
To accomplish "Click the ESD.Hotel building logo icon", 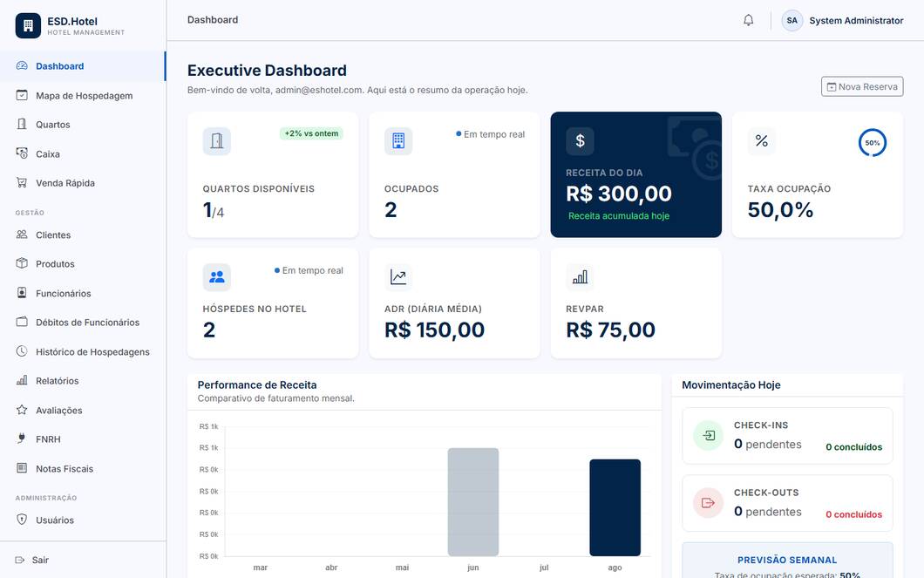I will pyautogui.click(x=28, y=26).
